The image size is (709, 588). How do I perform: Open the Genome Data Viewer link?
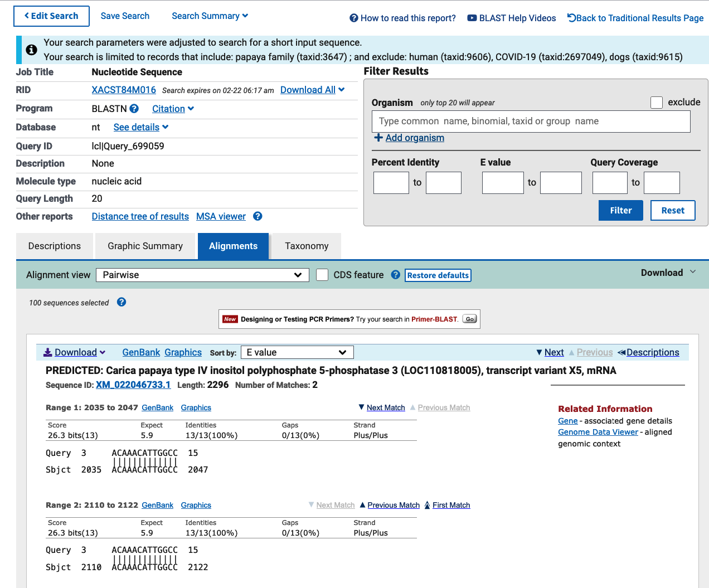pos(598,432)
